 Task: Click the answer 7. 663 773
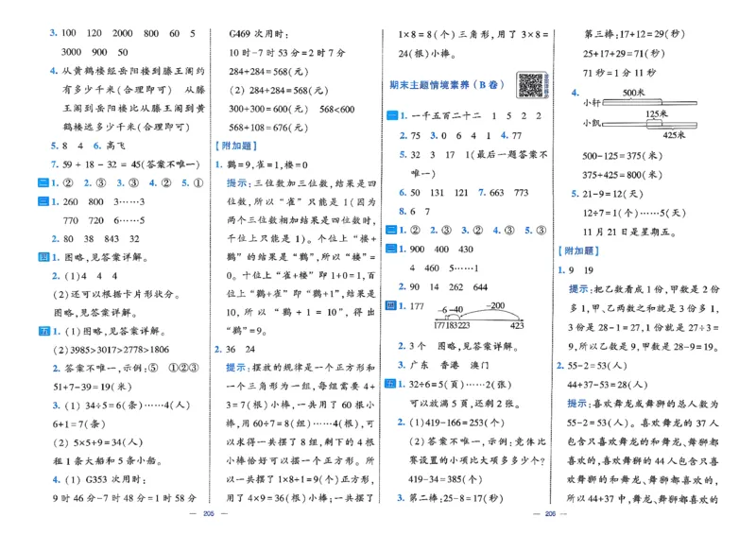(504, 193)
